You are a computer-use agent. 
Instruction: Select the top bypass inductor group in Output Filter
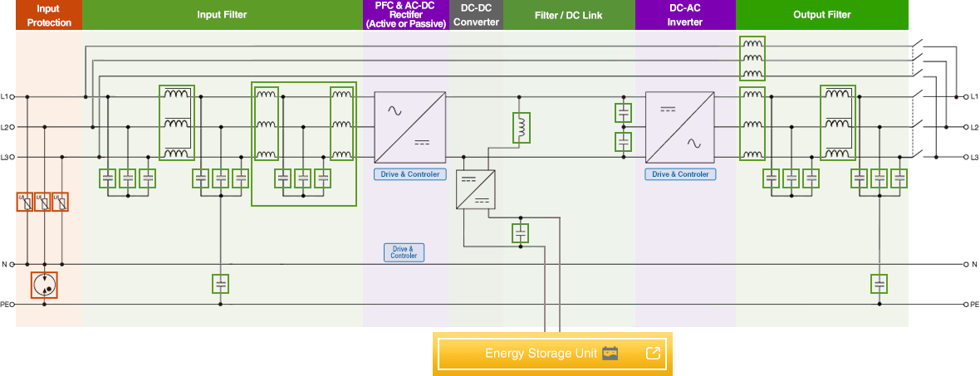point(752,59)
